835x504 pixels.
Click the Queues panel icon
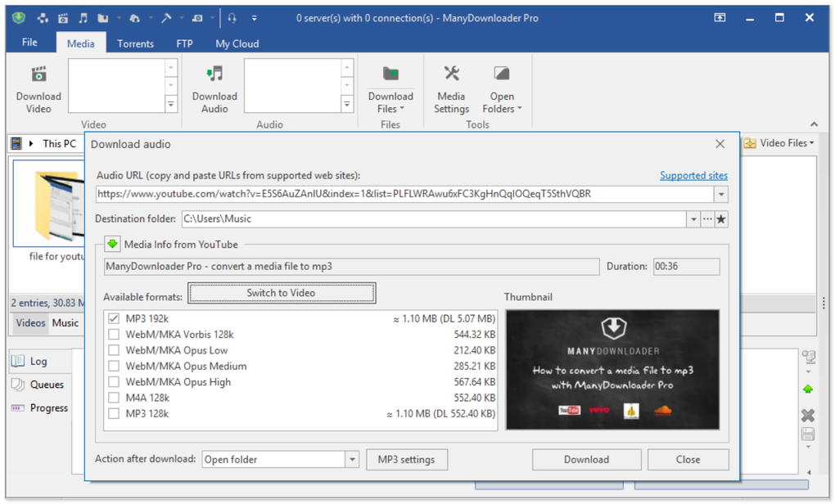coord(17,385)
